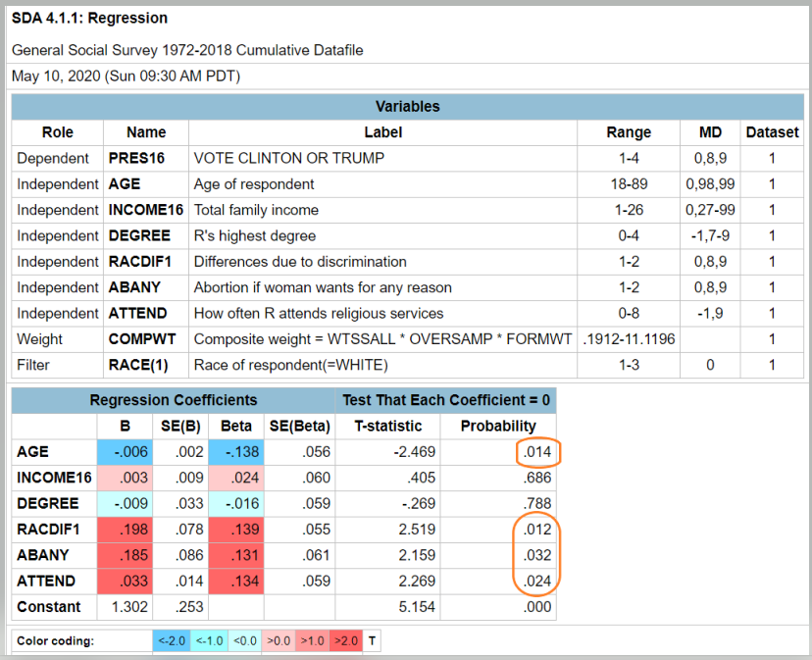This screenshot has height=660, width=812.
Task: Click the AGE probability value .014
Action: click(x=537, y=452)
